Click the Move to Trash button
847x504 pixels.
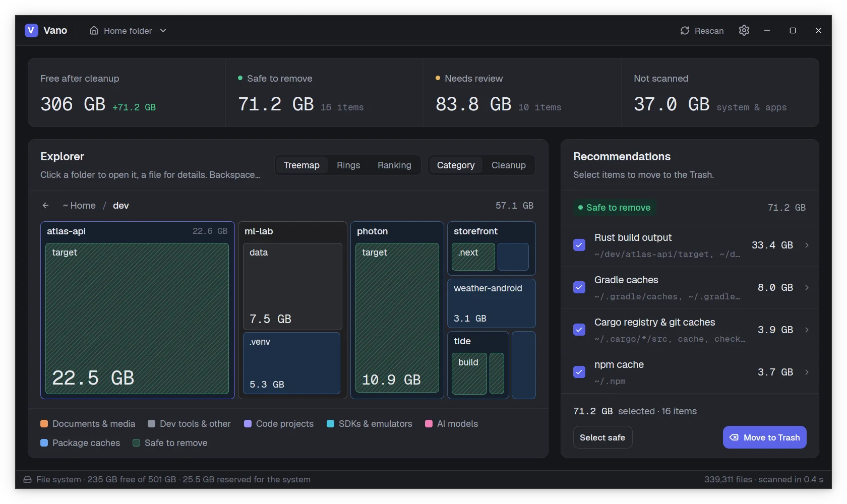(765, 437)
